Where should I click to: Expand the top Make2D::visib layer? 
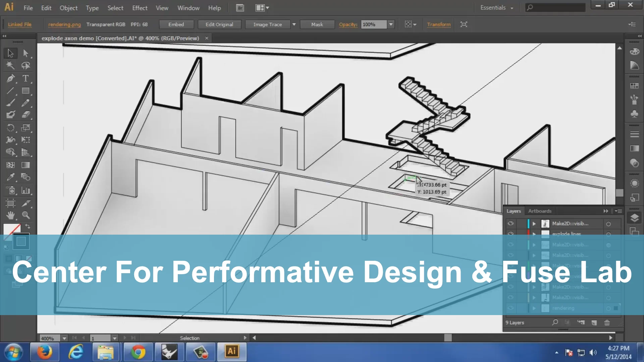tap(534, 224)
